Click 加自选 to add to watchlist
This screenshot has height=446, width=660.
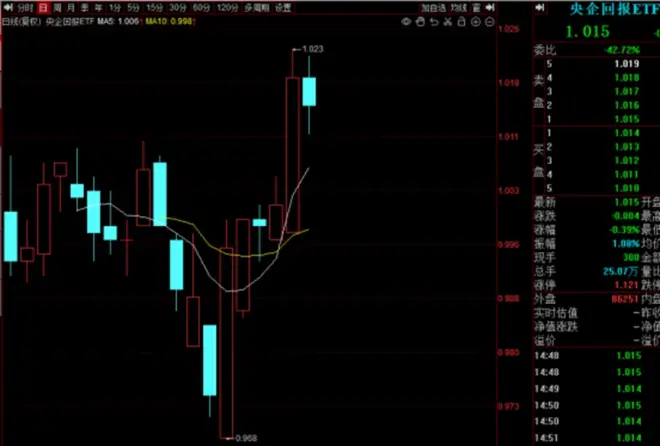click(x=433, y=7)
